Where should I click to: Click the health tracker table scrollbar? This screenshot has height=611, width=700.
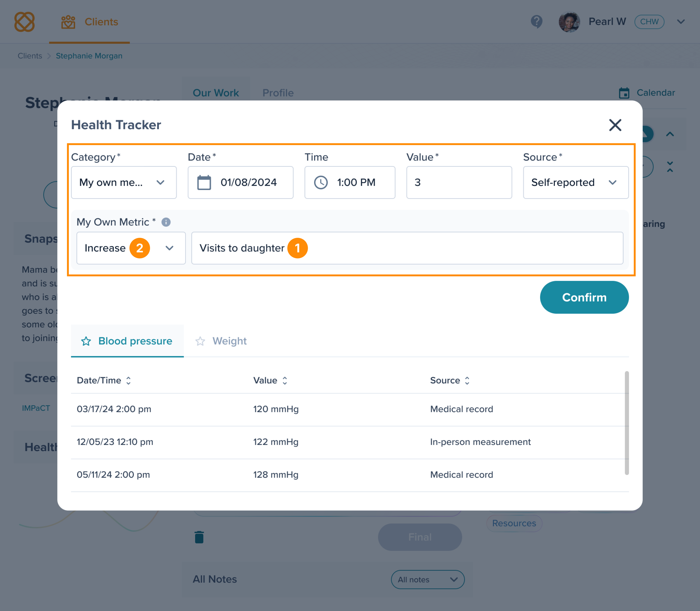627,423
